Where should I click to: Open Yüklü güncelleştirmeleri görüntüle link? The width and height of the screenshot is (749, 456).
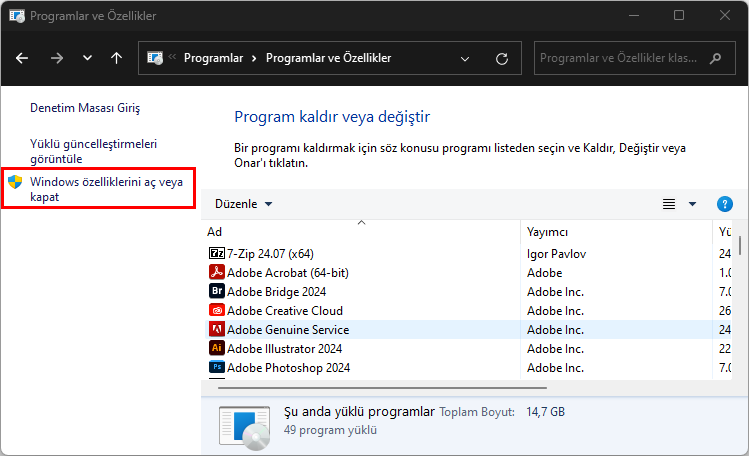(94, 151)
